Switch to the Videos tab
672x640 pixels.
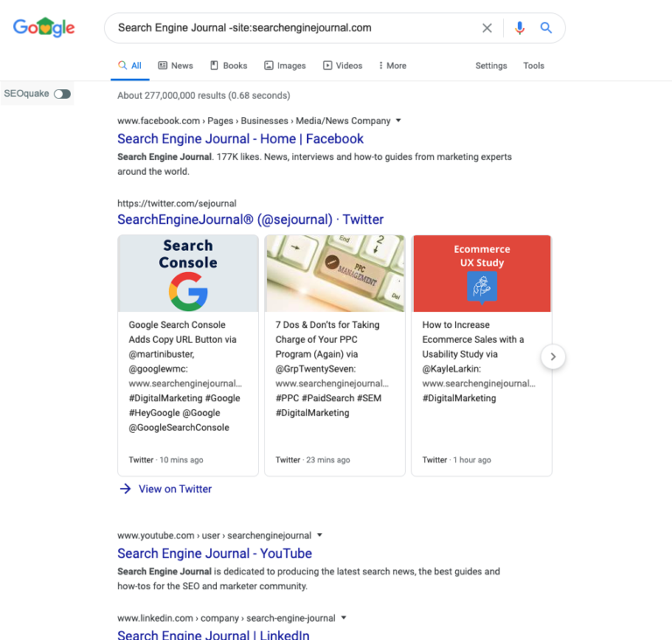click(342, 66)
